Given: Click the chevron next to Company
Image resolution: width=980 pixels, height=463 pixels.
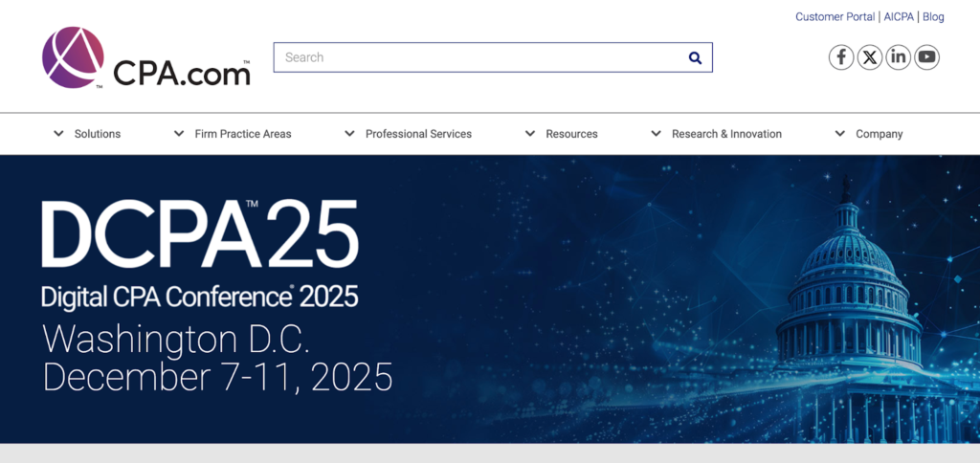Looking at the screenshot, I should 840,134.
